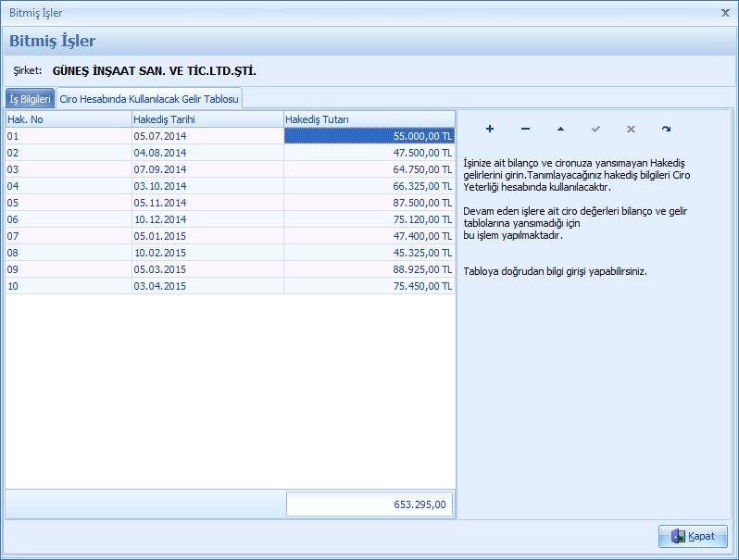Select the 75.120,00 TL amount cell

point(369,219)
